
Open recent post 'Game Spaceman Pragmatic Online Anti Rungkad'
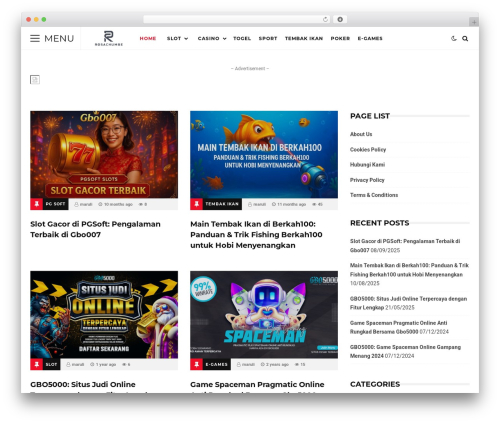(399, 327)
